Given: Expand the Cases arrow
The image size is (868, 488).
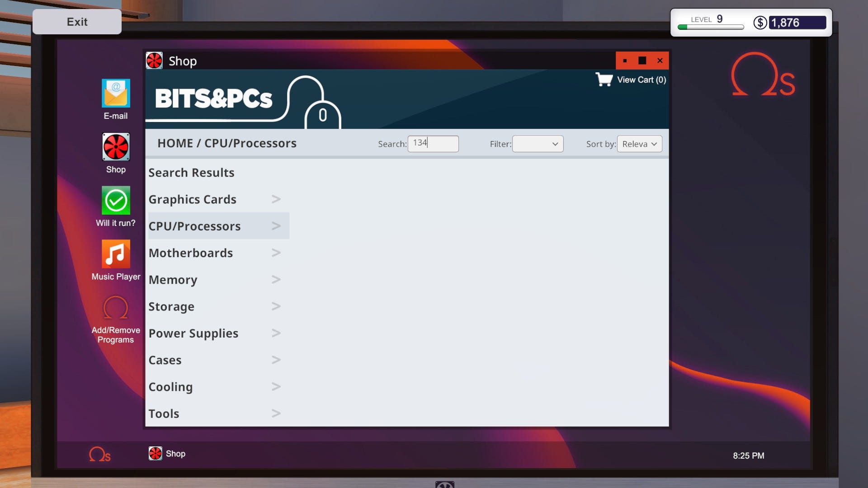Looking at the screenshot, I should point(276,360).
